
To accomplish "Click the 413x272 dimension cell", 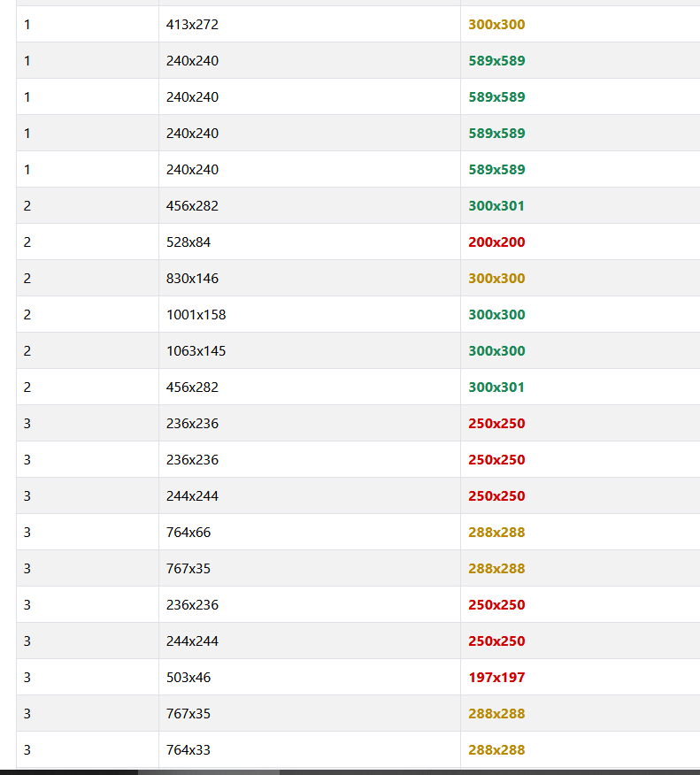I will pyautogui.click(x=192, y=25).
